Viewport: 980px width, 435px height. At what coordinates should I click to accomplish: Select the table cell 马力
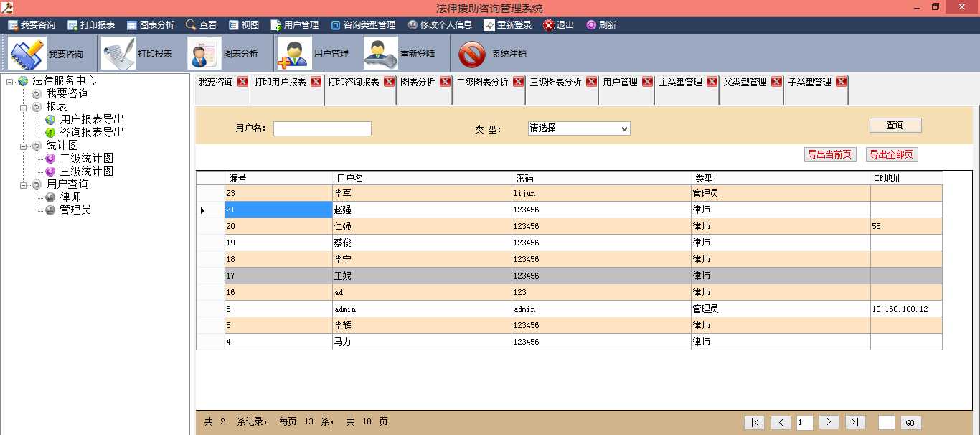click(x=422, y=342)
